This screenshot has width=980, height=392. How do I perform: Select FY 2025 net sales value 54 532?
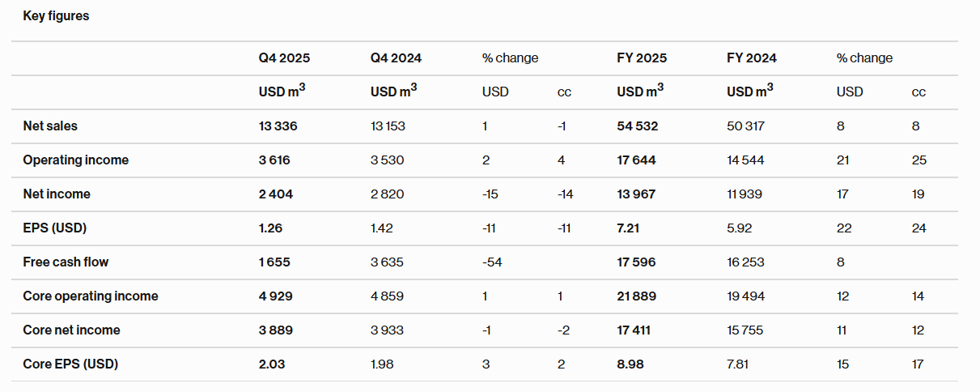637,126
